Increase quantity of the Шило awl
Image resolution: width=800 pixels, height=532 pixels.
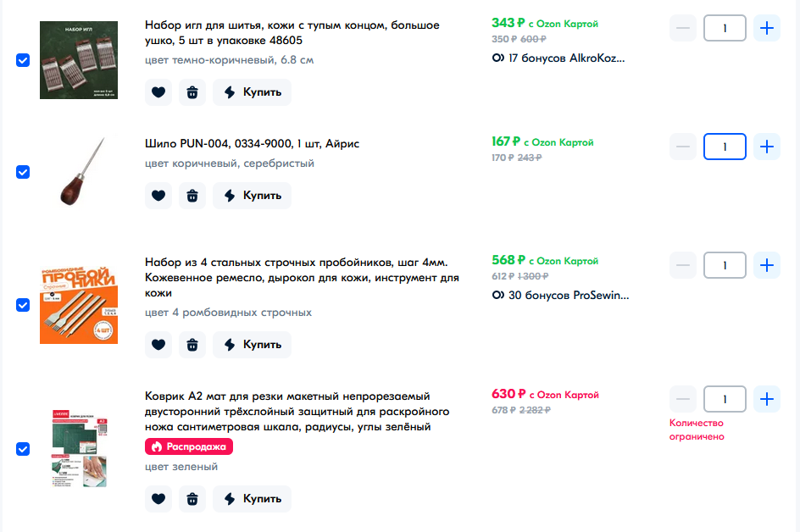(767, 147)
